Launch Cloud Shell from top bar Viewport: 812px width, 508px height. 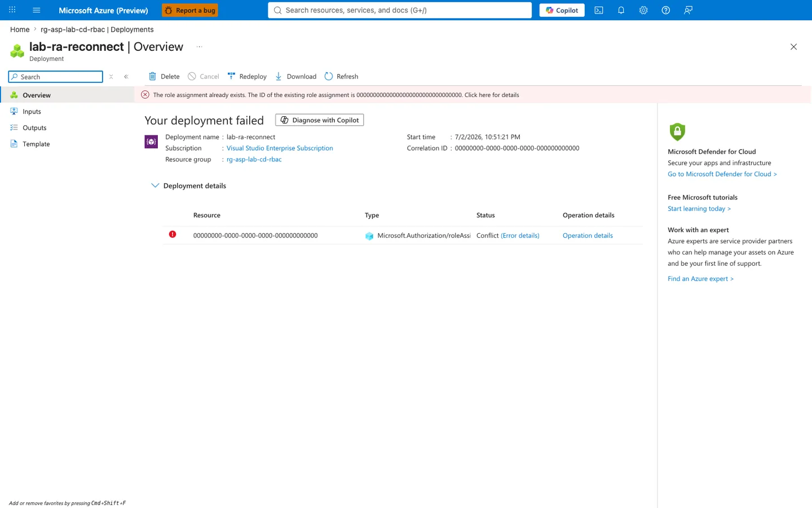tap(599, 10)
